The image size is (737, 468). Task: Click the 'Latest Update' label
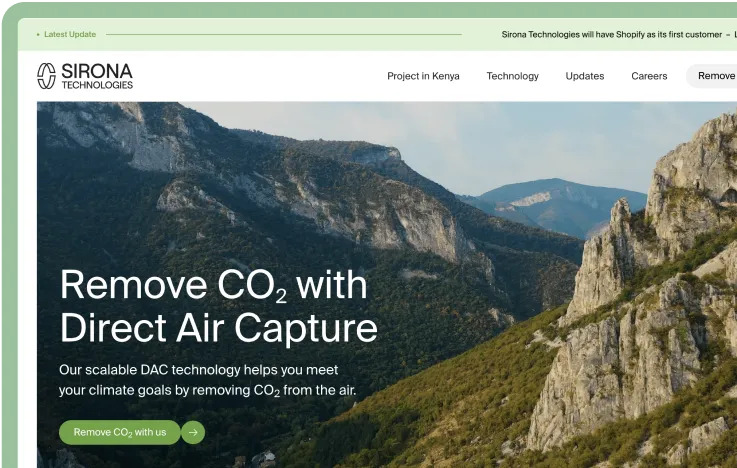[70, 34]
